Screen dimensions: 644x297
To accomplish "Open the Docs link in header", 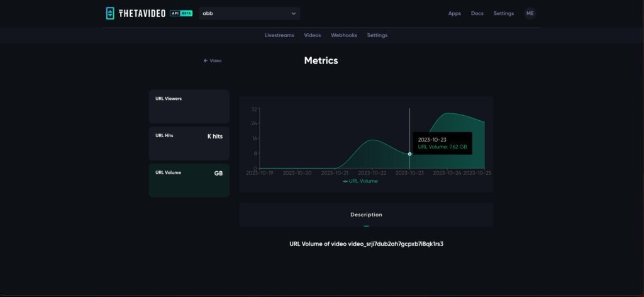I will click(x=477, y=14).
